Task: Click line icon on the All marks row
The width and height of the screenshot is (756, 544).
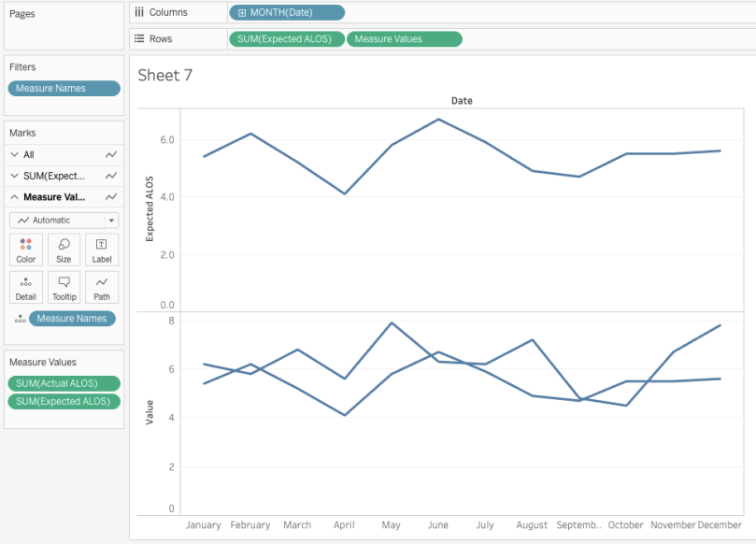Action: click(111, 154)
